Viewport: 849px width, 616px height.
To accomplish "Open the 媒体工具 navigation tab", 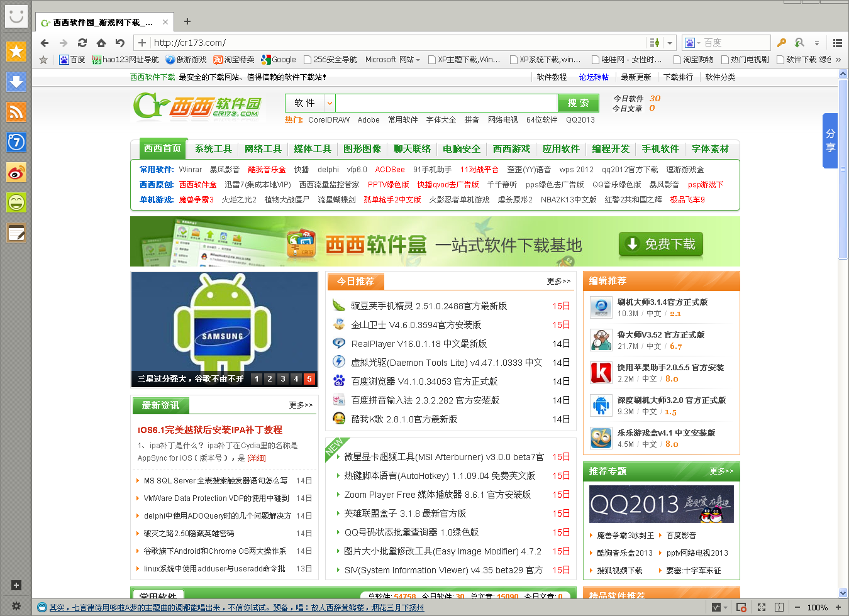I will click(x=313, y=149).
